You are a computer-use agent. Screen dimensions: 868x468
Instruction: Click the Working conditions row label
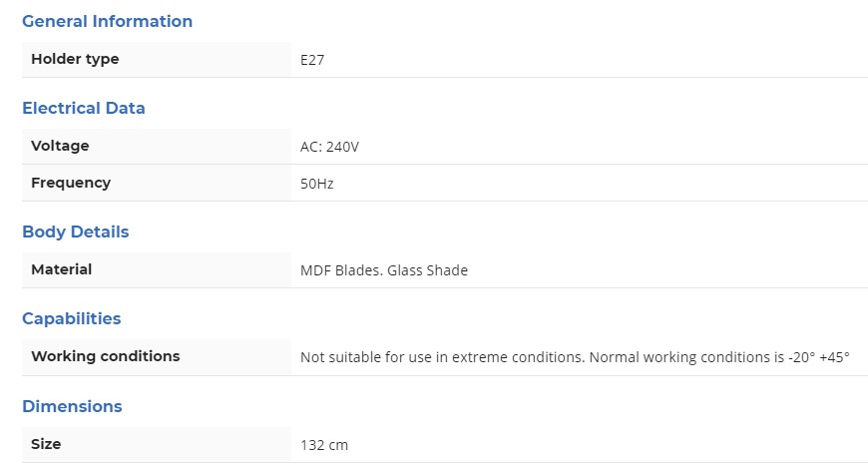106,356
